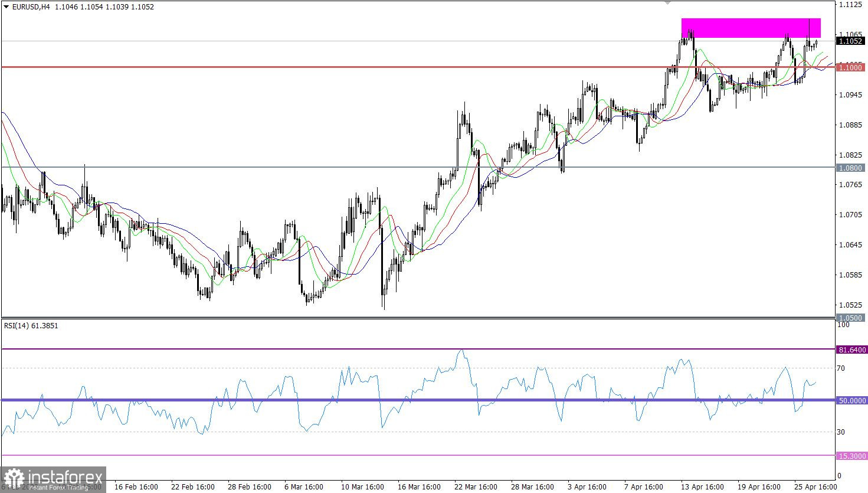Screen dimensions: 868x493
Task: Select the gray 1.0800 level label
Action: click(x=851, y=168)
